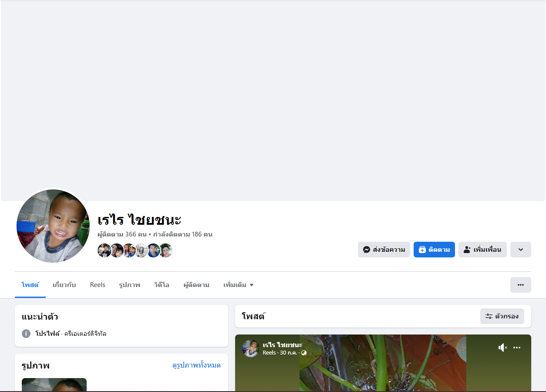Switch to the เกี่ยวกับ tab
546x392 pixels.
click(x=64, y=285)
